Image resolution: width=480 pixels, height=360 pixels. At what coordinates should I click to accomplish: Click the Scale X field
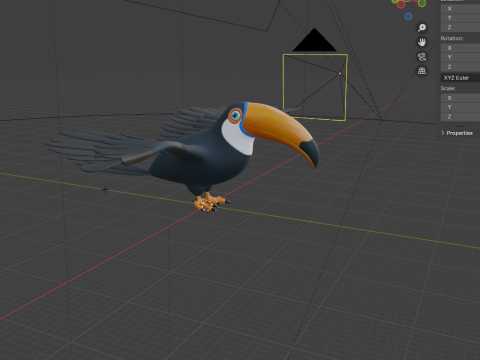point(460,98)
